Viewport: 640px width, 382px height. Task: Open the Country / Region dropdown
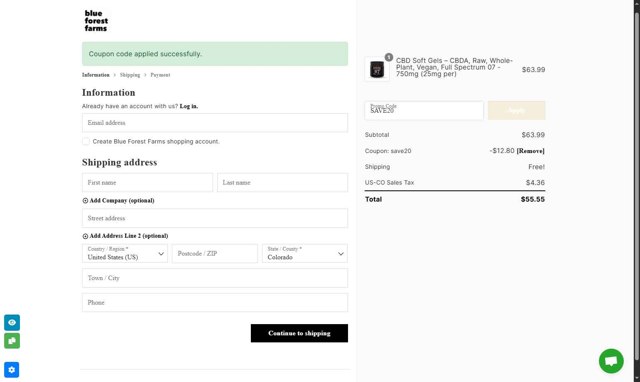tap(125, 253)
